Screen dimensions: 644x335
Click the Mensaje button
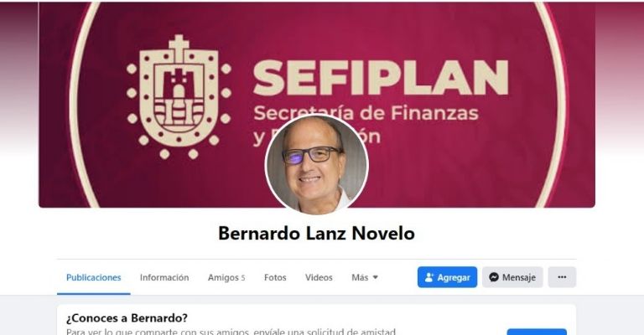point(512,277)
